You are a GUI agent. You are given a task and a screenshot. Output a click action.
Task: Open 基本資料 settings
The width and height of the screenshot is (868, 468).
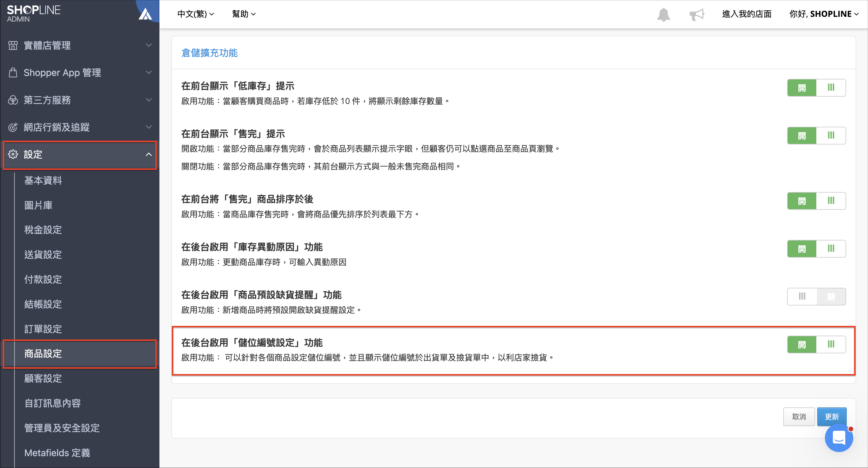43,181
